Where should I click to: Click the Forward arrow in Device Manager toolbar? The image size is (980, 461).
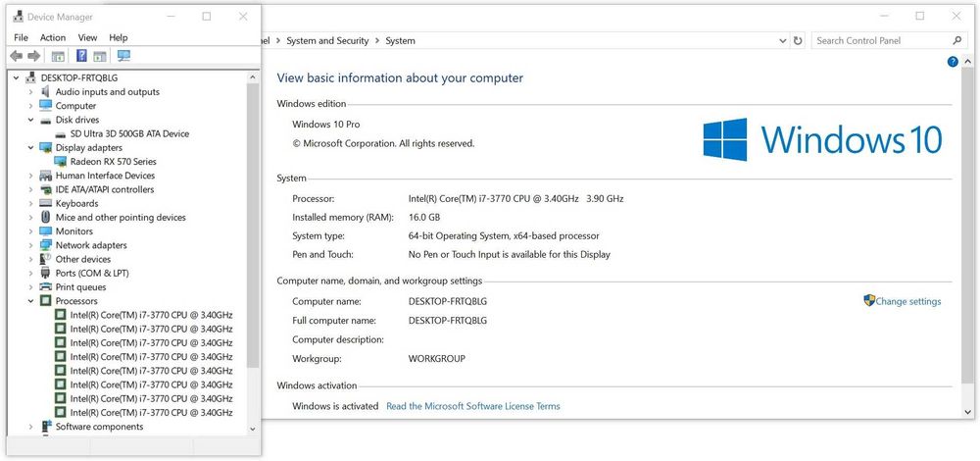tap(34, 56)
